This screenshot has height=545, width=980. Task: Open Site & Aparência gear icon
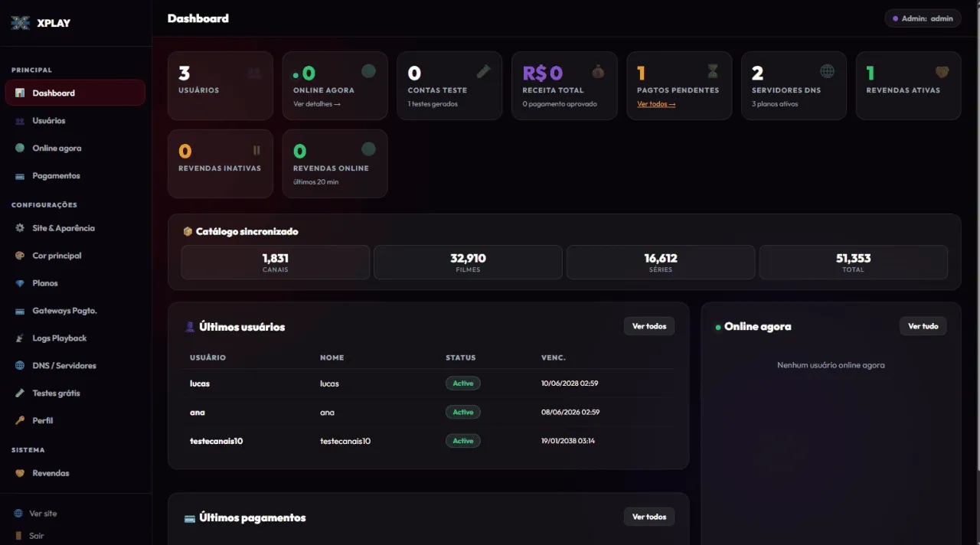click(20, 228)
